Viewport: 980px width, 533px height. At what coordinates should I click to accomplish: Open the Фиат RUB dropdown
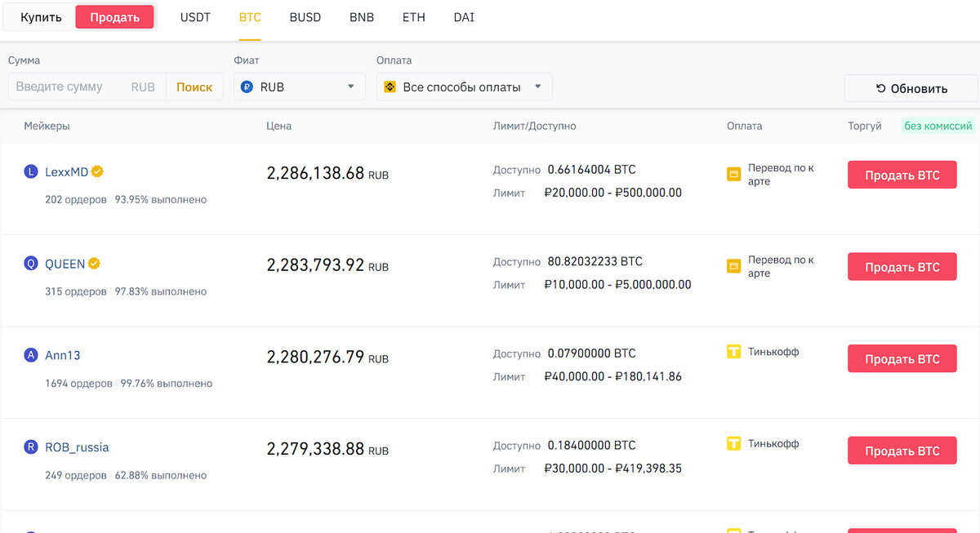coord(299,87)
